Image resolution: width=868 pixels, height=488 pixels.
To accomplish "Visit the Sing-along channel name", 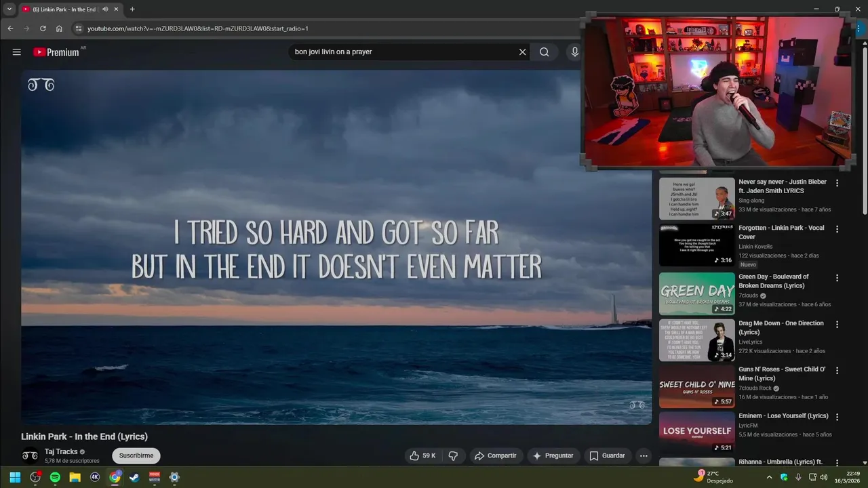I will pos(751,201).
